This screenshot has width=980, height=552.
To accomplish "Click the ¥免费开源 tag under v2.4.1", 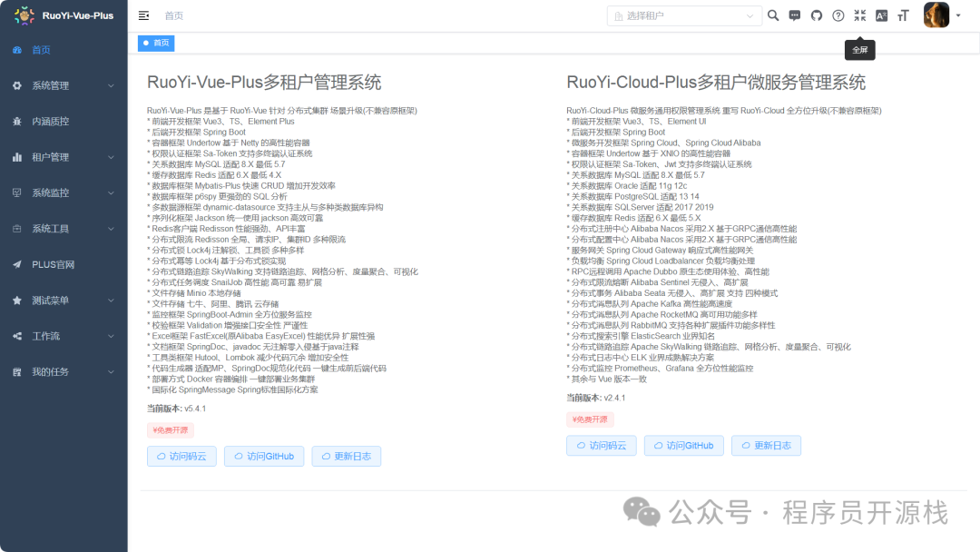I will pyautogui.click(x=590, y=419).
